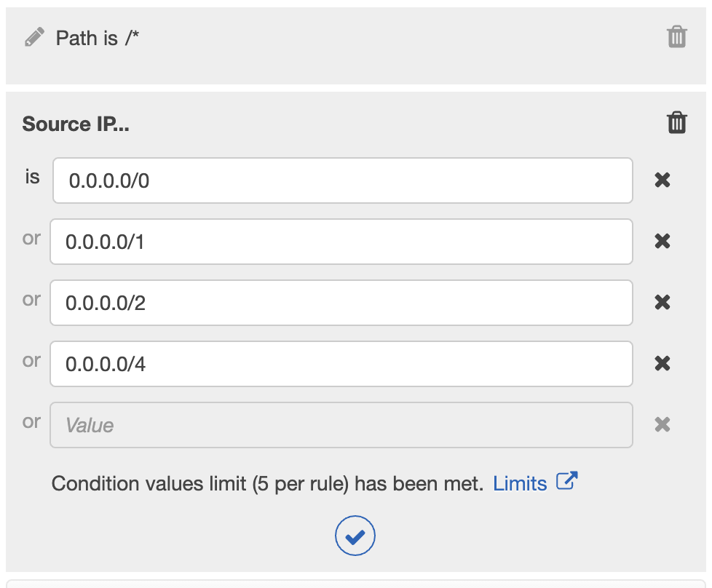Remove the 0.0.0.0/4 value
Image resolution: width=712 pixels, height=588 pixels.
(x=662, y=364)
